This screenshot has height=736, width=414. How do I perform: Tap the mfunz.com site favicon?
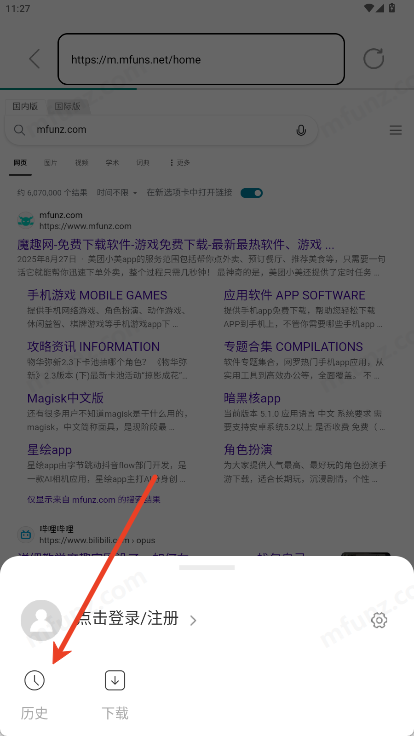(26, 220)
